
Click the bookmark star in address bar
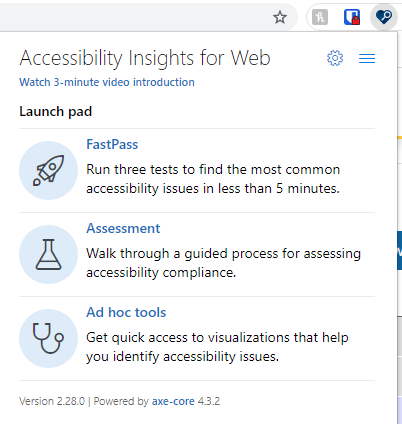[280, 17]
